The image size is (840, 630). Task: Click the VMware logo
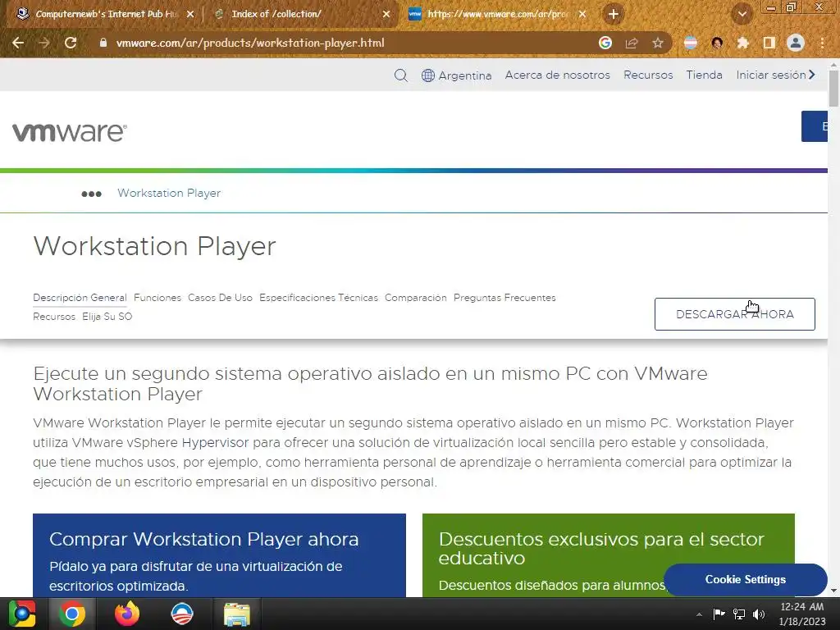(70, 132)
